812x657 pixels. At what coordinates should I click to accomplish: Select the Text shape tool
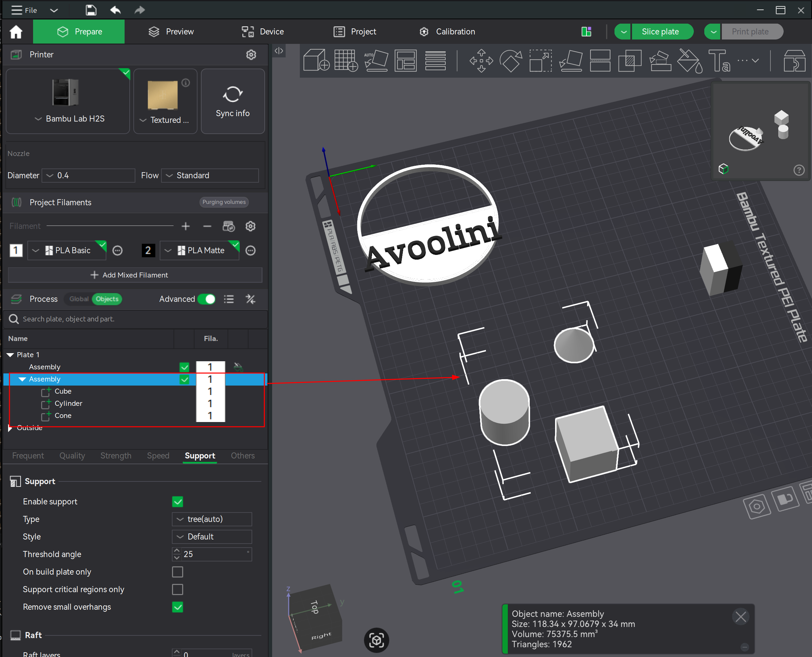pos(719,60)
